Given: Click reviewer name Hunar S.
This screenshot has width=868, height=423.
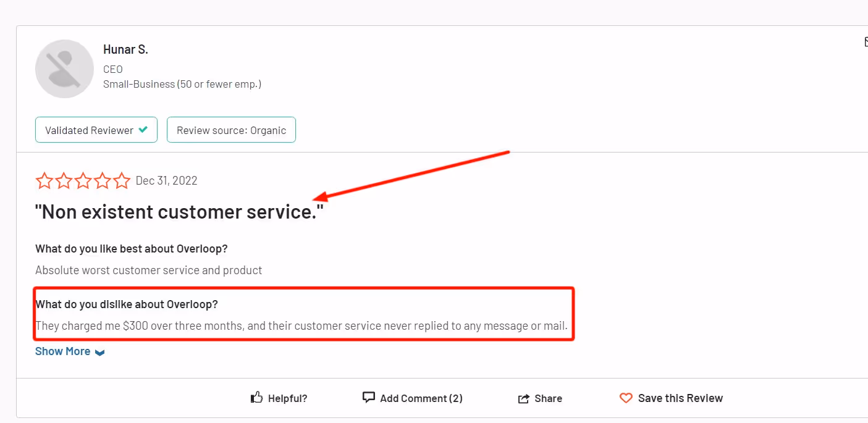Looking at the screenshot, I should [x=125, y=49].
